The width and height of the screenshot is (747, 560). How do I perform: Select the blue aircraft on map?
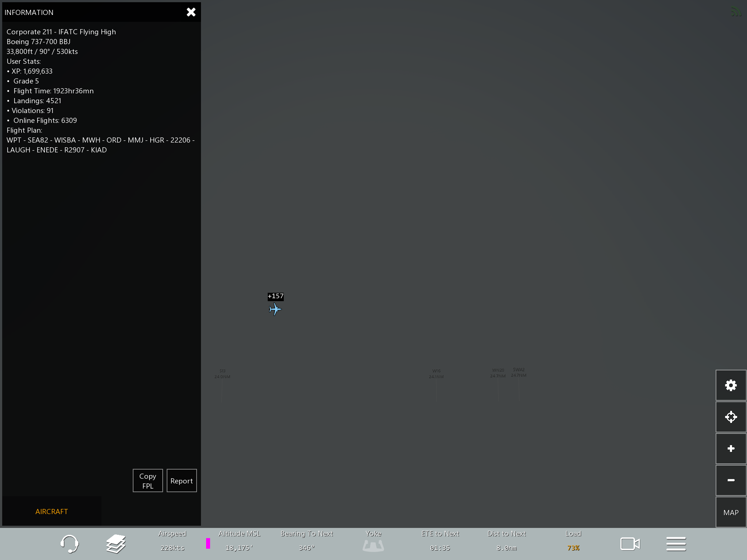tap(275, 310)
